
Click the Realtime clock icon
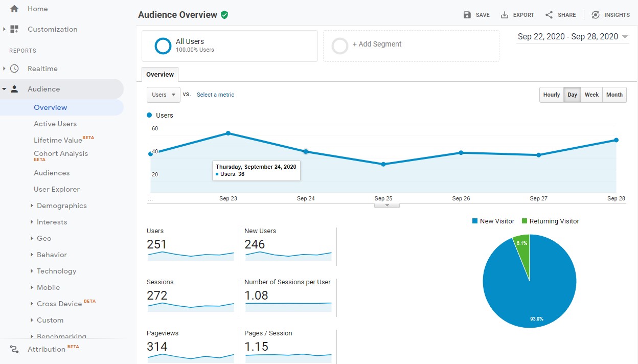pos(15,69)
